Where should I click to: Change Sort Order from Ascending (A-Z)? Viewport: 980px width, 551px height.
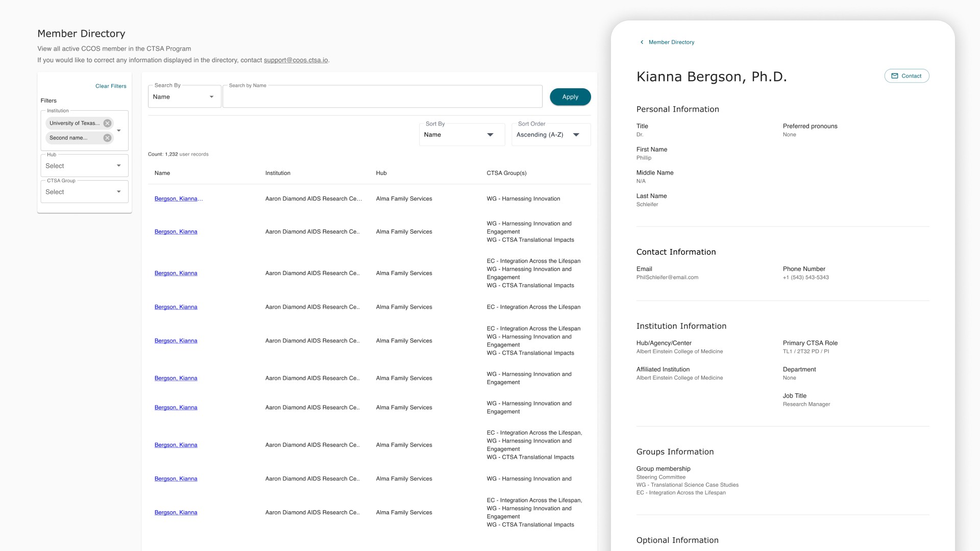pyautogui.click(x=551, y=135)
